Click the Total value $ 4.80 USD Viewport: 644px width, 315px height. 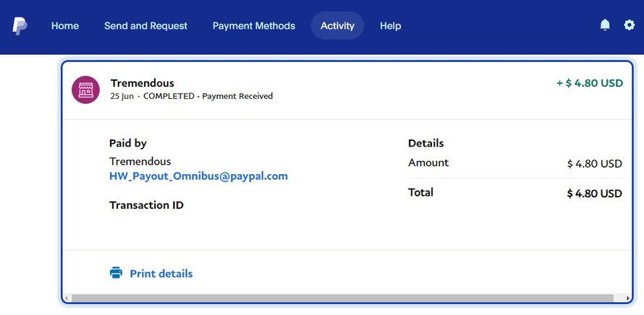pos(595,193)
